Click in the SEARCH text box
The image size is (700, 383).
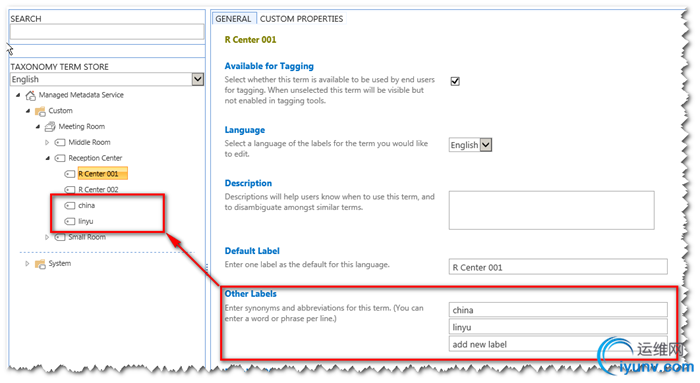(x=107, y=32)
